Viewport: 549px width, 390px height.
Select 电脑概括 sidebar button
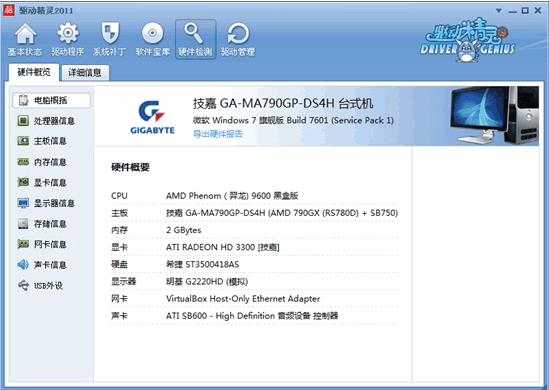[51, 100]
